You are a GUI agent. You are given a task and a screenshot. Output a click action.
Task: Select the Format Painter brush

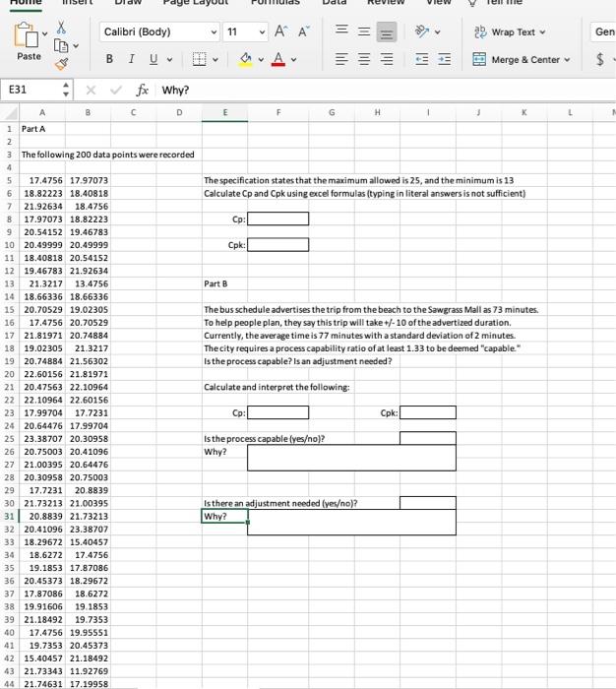coord(61,64)
